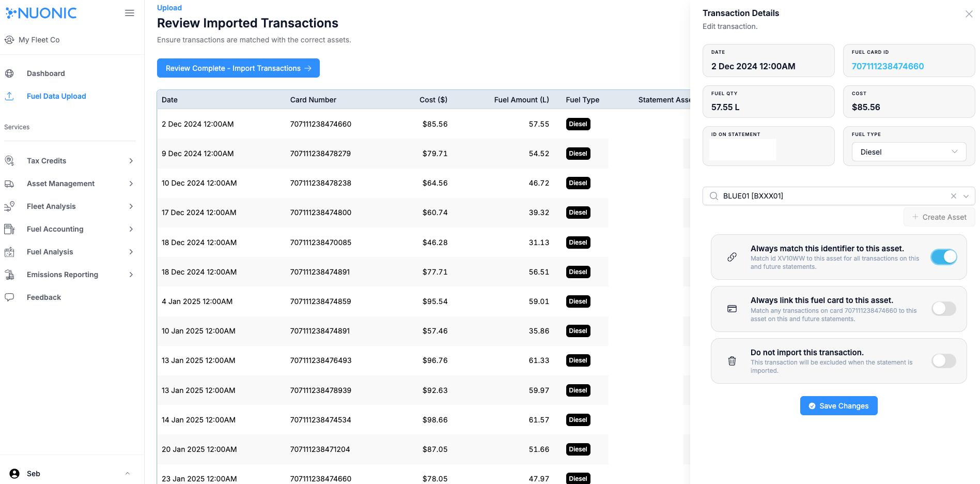The width and height of the screenshot is (980, 484).
Task: Turn on Do not import this transaction
Action: tap(944, 361)
